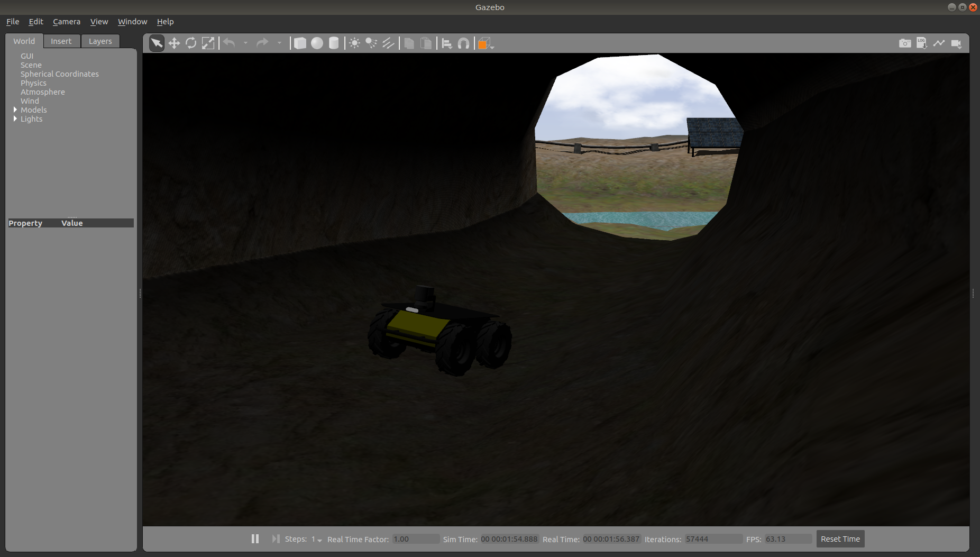The image size is (980, 557).
Task: Open the Camera menu
Action: pos(67,22)
